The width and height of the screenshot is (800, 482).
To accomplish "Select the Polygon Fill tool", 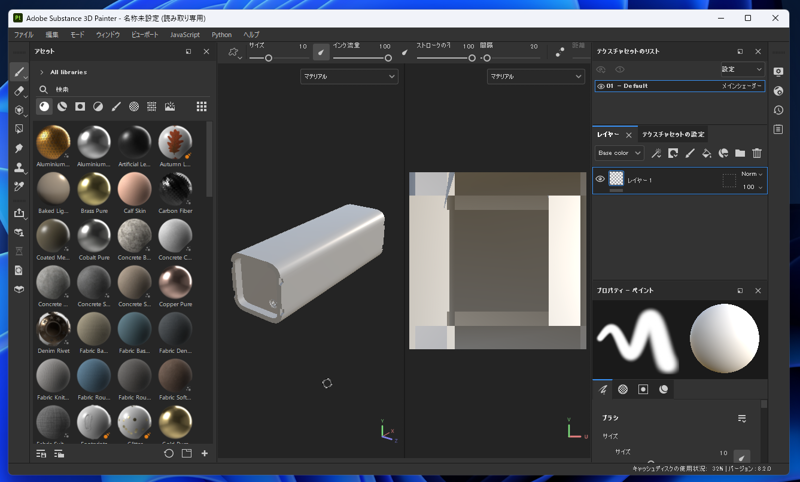I will tap(19, 129).
